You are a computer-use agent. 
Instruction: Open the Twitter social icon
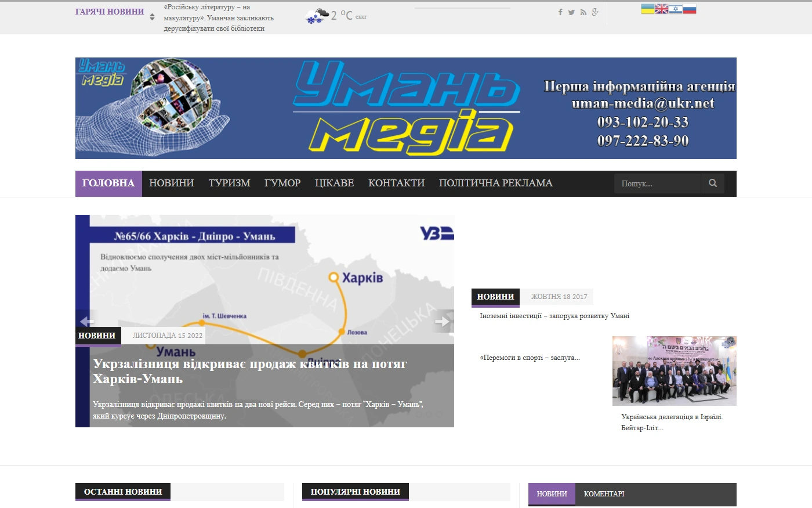571,12
